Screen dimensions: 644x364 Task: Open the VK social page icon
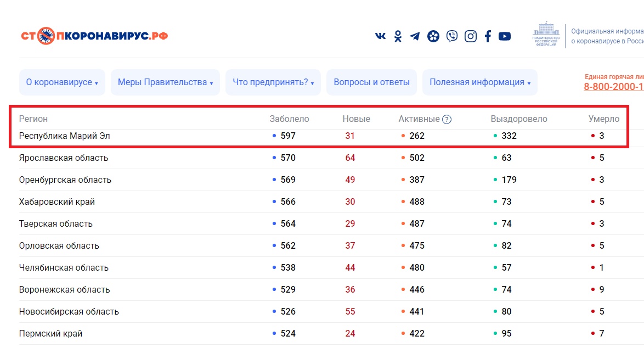[380, 36]
